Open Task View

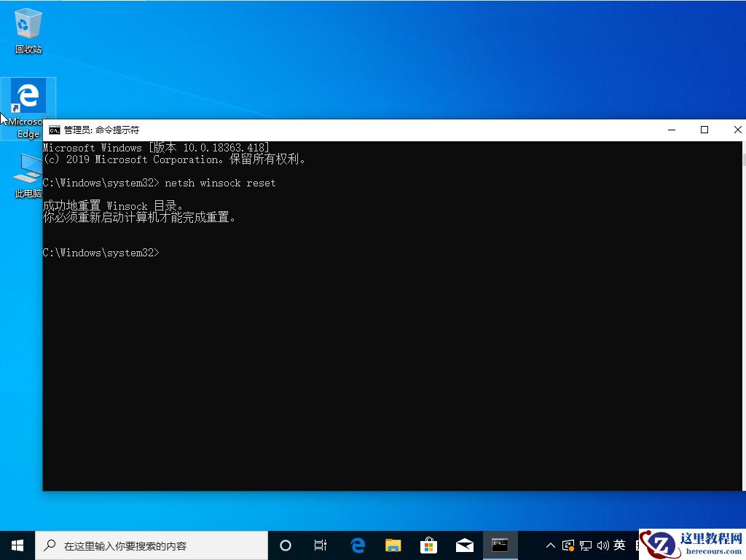tap(321, 545)
